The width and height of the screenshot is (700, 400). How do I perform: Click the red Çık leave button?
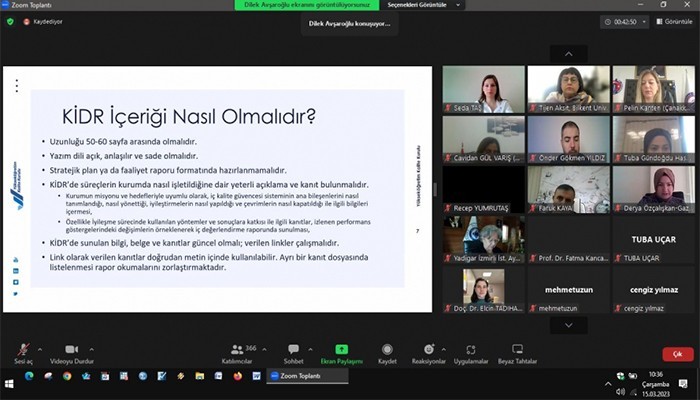tap(677, 354)
